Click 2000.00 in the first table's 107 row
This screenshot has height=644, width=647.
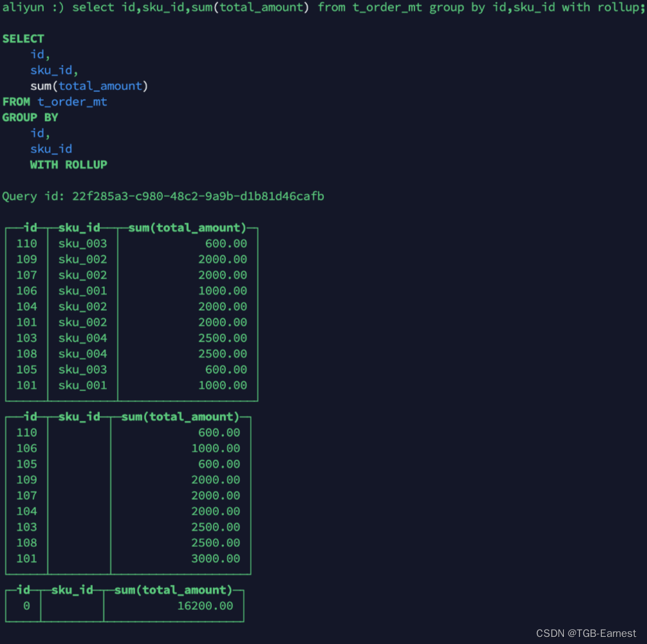pos(223,275)
